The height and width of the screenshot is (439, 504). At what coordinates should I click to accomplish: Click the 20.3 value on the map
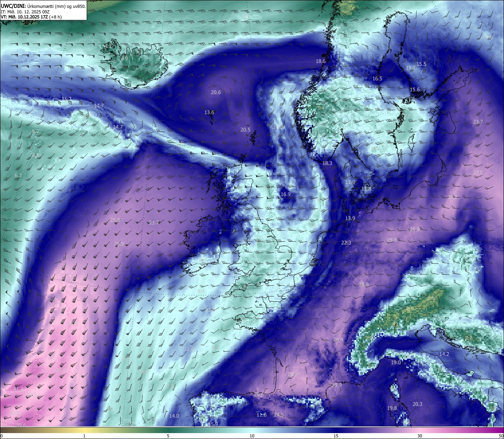417,404
